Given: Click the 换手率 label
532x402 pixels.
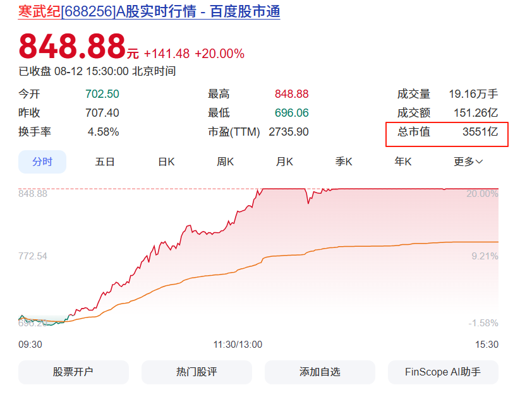Looking at the screenshot, I should [35, 132].
